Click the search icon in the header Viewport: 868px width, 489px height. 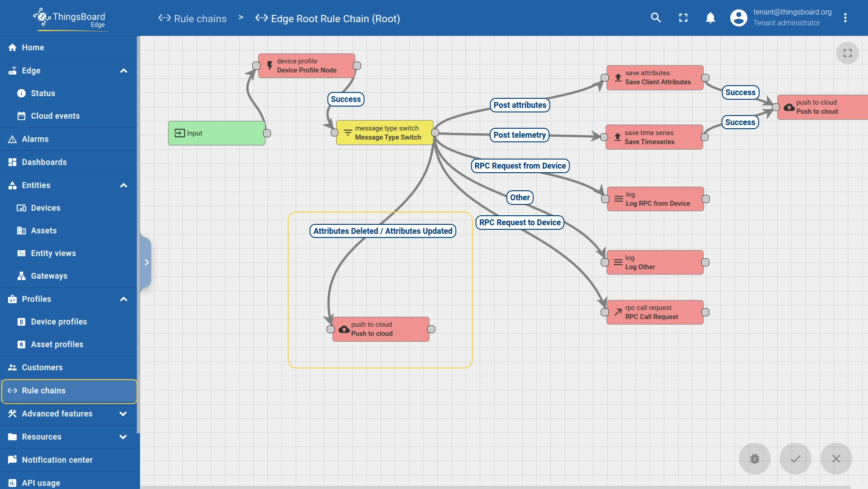point(656,18)
